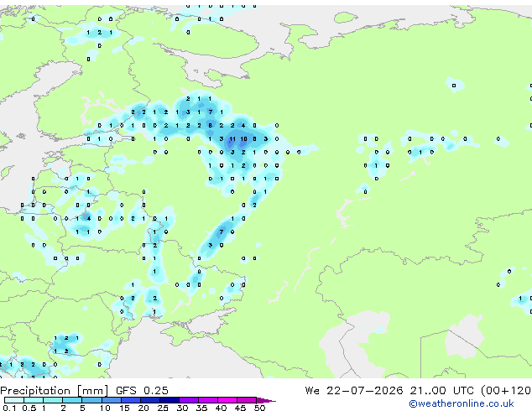Click the '0.1' legend scale label
The image size is (532, 411).
9,408
